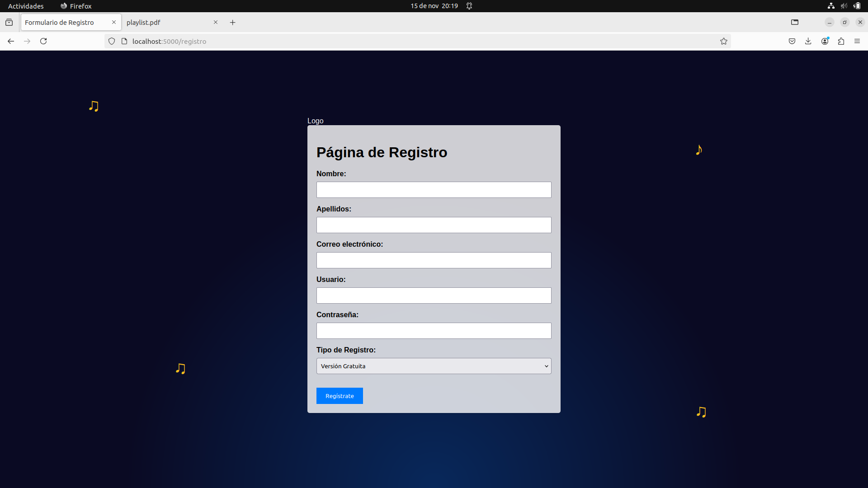This screenshot has height=488, width=868.
Task: Open the Firefox account icon
Action: point(825,41)
